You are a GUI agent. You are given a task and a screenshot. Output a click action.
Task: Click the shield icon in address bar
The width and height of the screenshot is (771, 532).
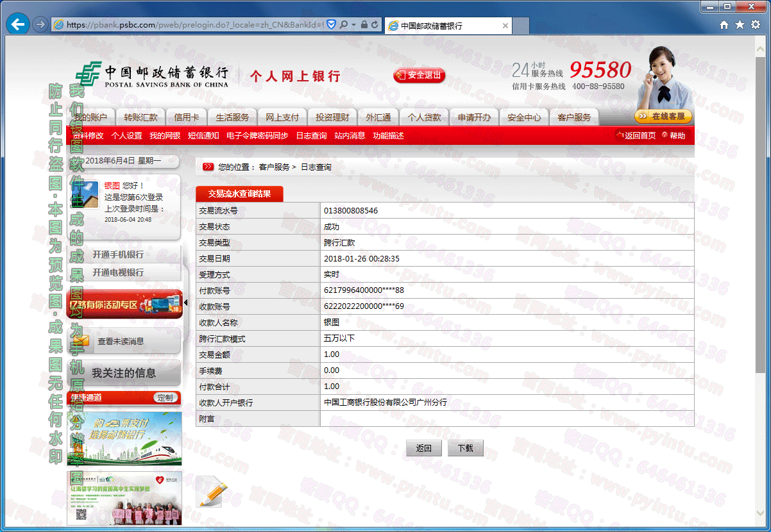[x=331, y=24]
